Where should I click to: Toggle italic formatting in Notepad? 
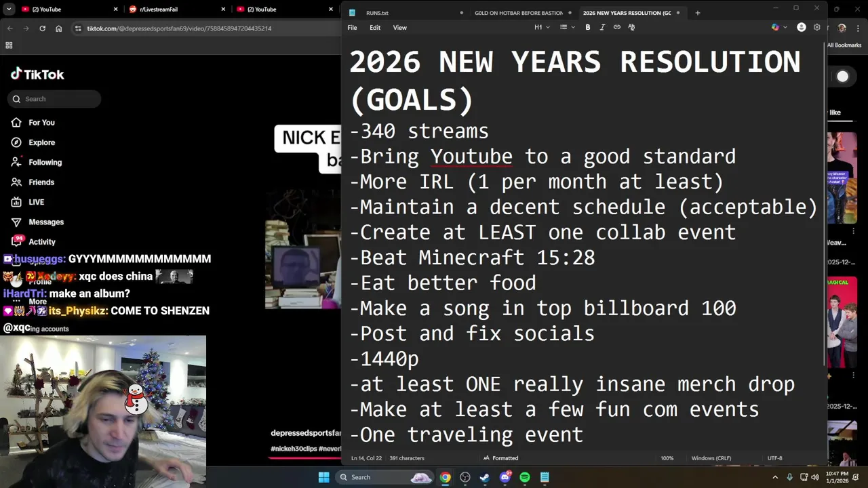click(602, 27)
